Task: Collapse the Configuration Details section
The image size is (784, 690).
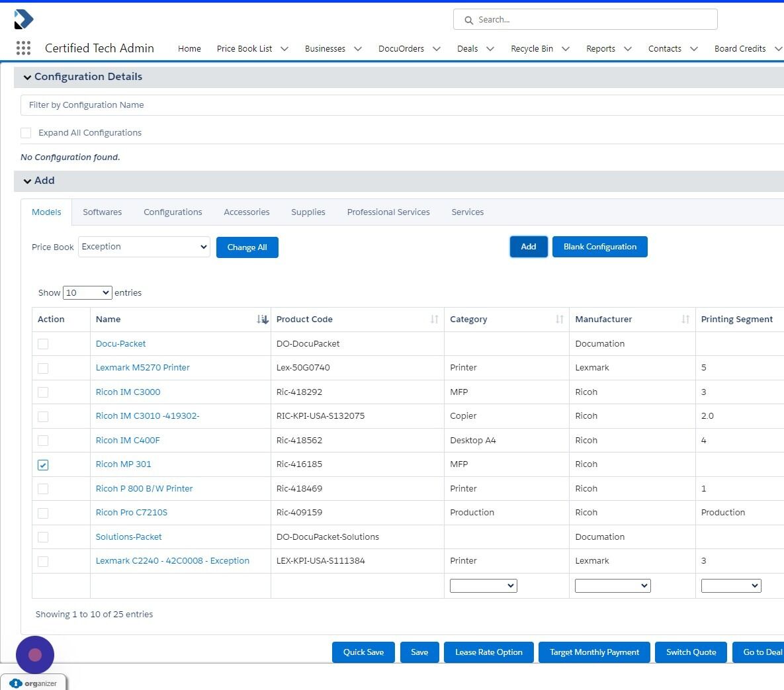Action: (28, 77)
